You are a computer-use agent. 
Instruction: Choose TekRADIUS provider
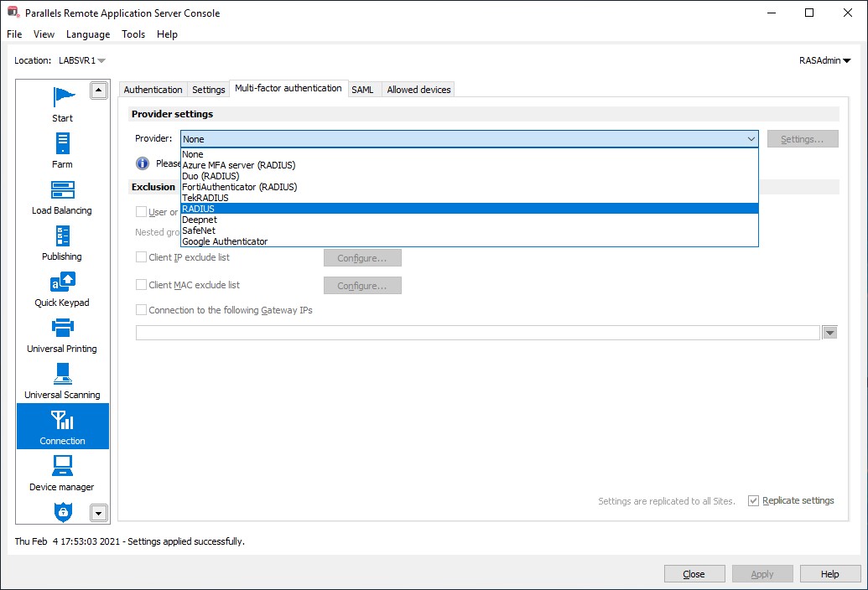[x=470, y=198]
